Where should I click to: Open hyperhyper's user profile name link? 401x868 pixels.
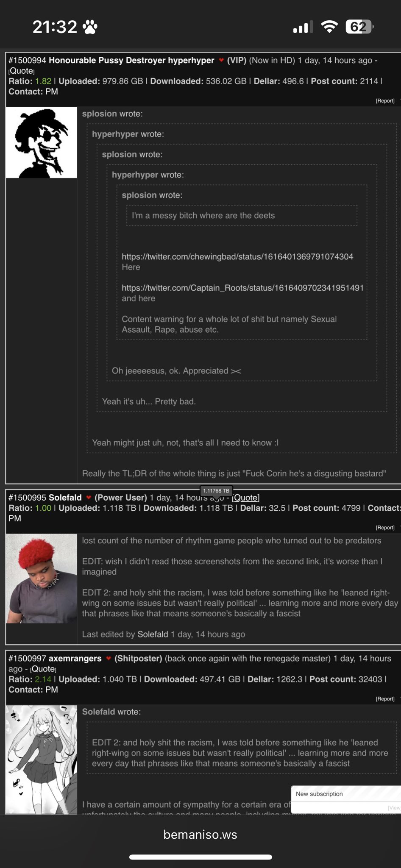[191, 60]
